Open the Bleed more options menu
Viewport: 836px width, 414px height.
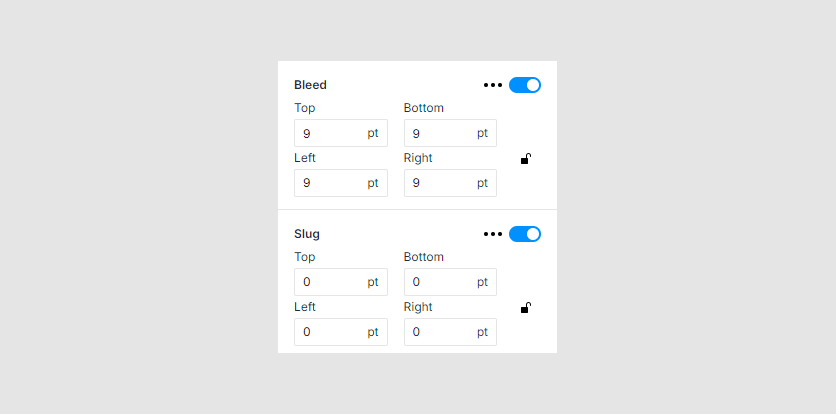(492, 85)
